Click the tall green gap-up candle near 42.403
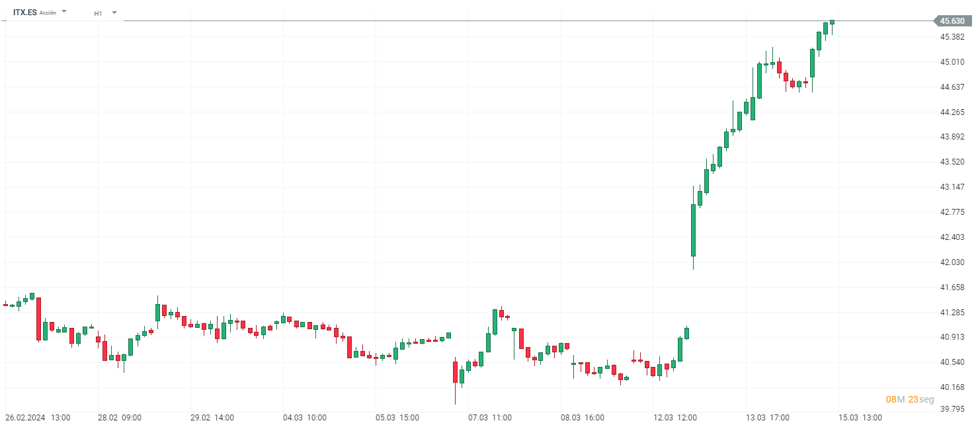The image size is (980, 429). pos(693,230)
